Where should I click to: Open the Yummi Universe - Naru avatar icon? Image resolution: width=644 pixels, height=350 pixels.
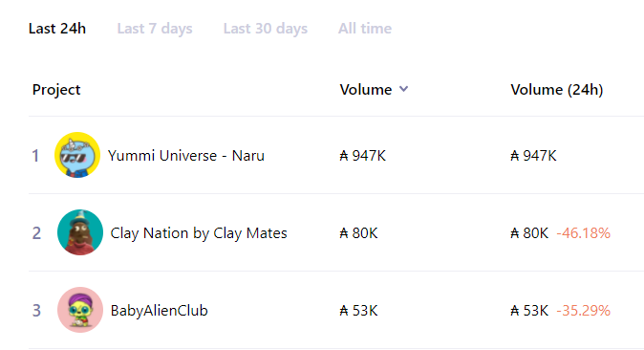coord(77,155)
